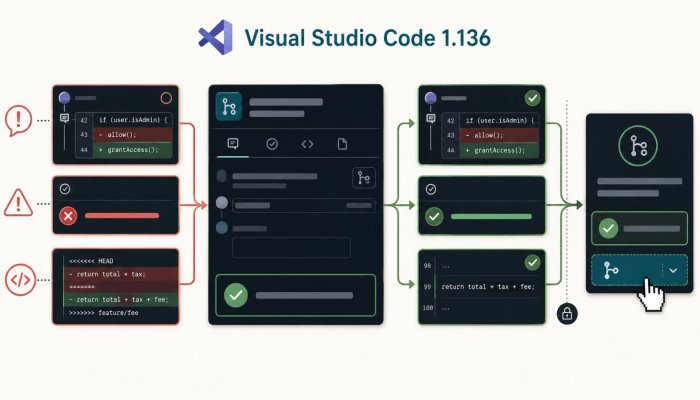Click the empty comment input box in center panel

pyautogui.click(x=291, y=247)
